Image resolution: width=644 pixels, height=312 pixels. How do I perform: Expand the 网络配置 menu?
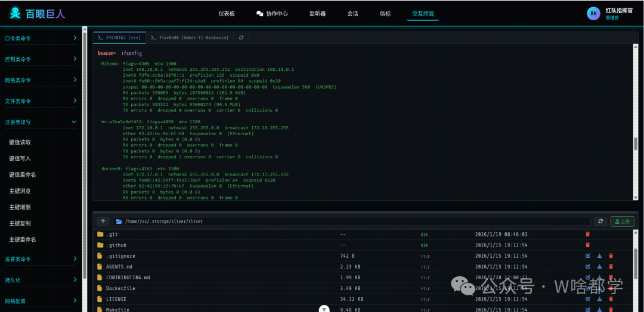41,301
